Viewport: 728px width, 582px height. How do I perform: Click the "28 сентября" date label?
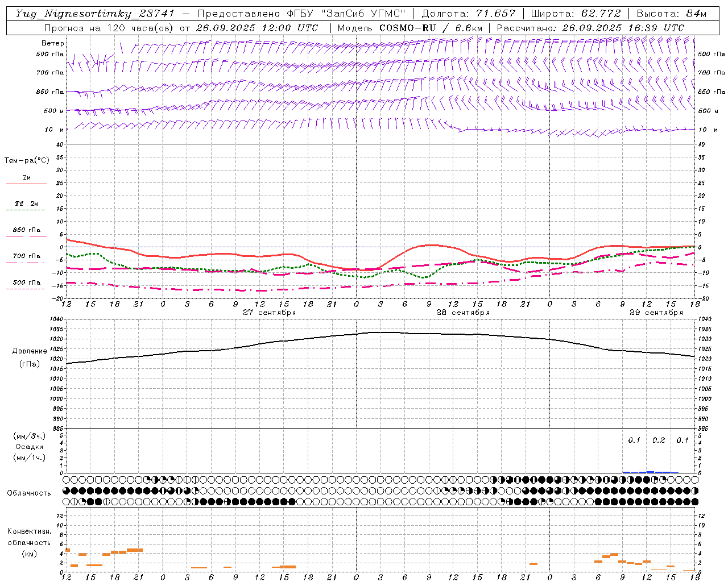(463, 313)
